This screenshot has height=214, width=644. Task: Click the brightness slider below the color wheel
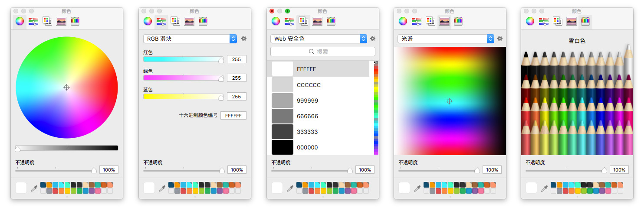coord(66,148)
